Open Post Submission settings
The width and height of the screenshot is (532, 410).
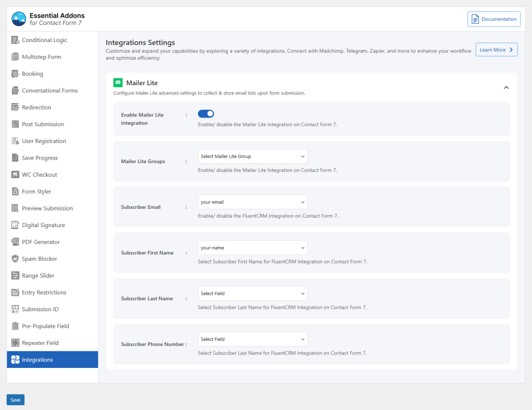click(x=52, y=124)
